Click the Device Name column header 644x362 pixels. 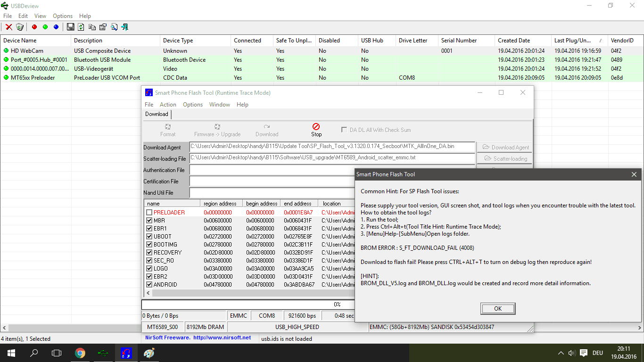click(35, 41)
